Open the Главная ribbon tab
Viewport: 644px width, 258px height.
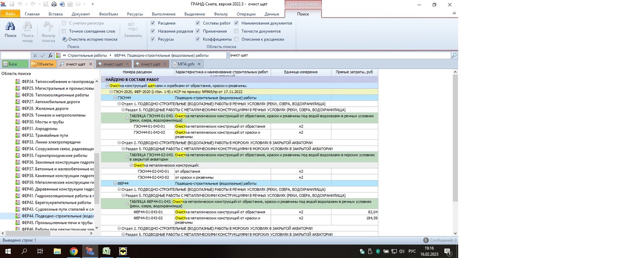pos(32,14)
